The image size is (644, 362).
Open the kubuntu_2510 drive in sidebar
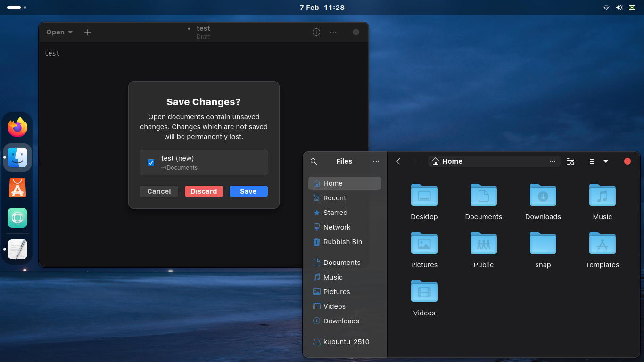[x=346, y=342]
